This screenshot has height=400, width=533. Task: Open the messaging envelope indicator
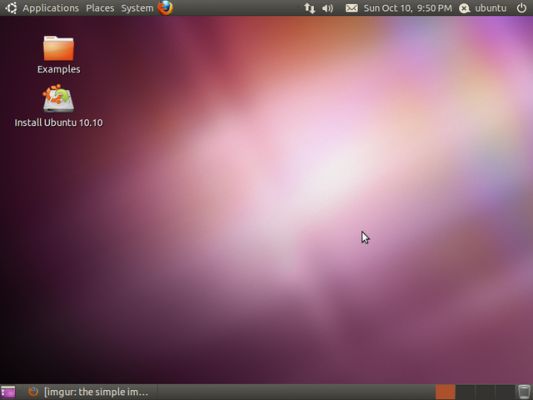(x=351, y=8)
